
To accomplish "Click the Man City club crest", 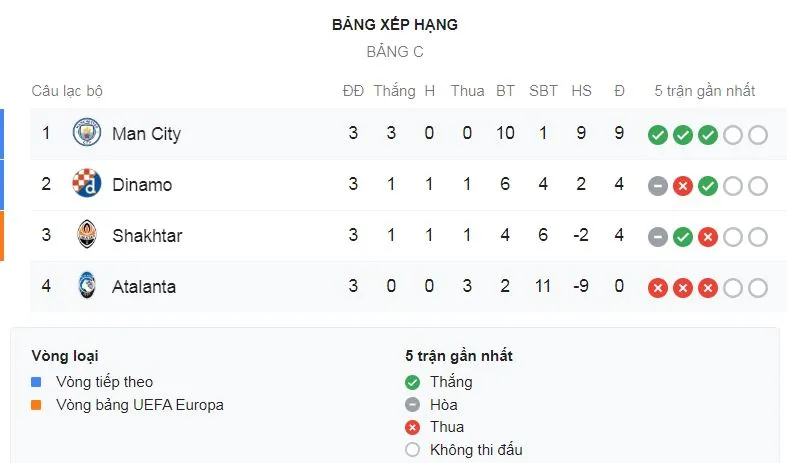I will click(87, 133).
